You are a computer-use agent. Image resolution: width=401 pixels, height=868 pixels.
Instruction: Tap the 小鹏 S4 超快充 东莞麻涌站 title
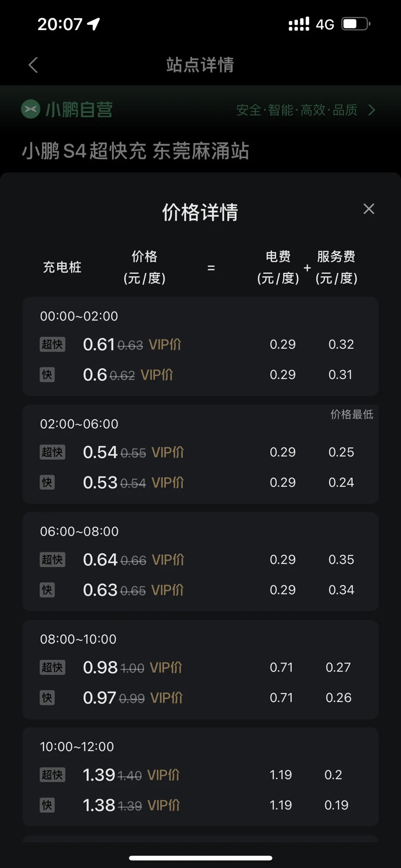tap(135, 151)
